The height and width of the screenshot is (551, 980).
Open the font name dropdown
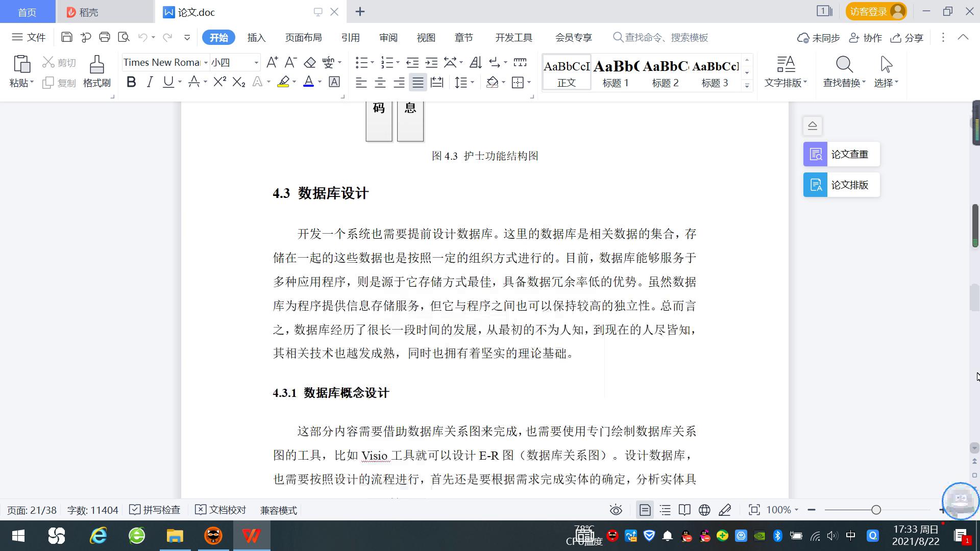[x=206, y=62]
